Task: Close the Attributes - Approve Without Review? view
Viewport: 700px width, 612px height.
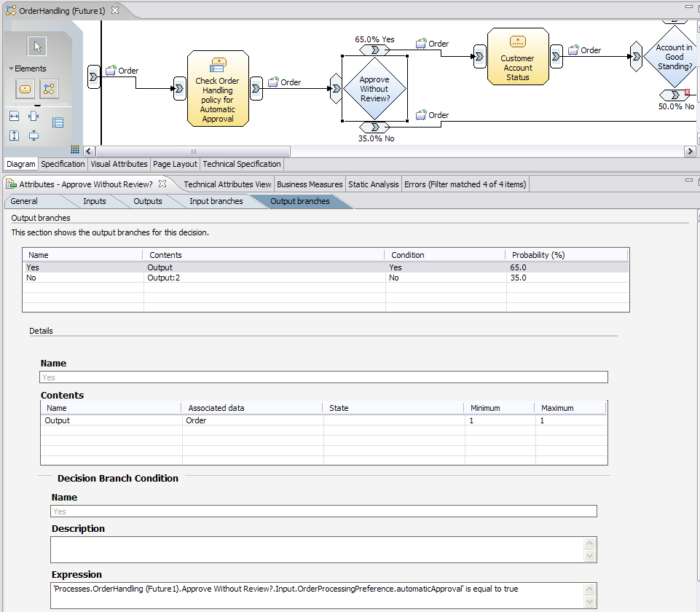Action: click(x=162, y=184)
